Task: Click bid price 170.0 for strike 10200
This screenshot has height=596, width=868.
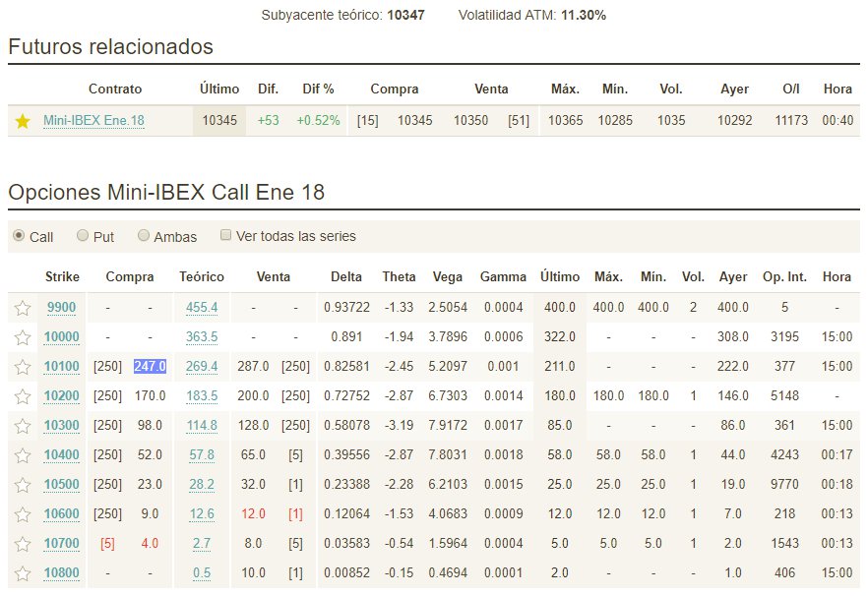Action: (x=150, y=395)
